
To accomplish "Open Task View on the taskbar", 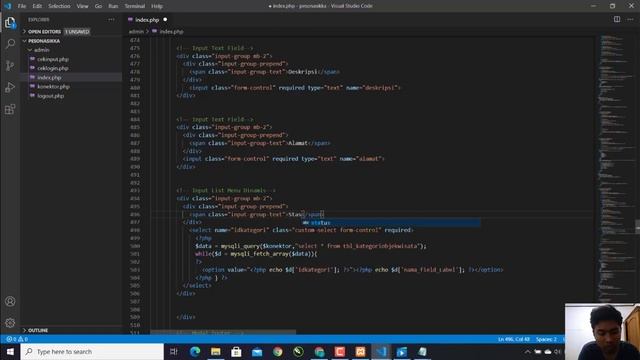I will [173, 351].
